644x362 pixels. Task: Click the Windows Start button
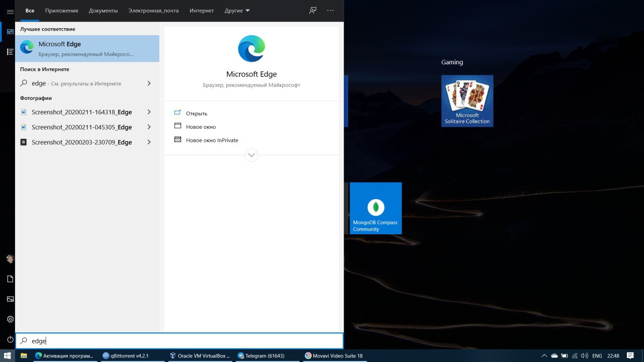pyautogui.click(x=8, y=355)
